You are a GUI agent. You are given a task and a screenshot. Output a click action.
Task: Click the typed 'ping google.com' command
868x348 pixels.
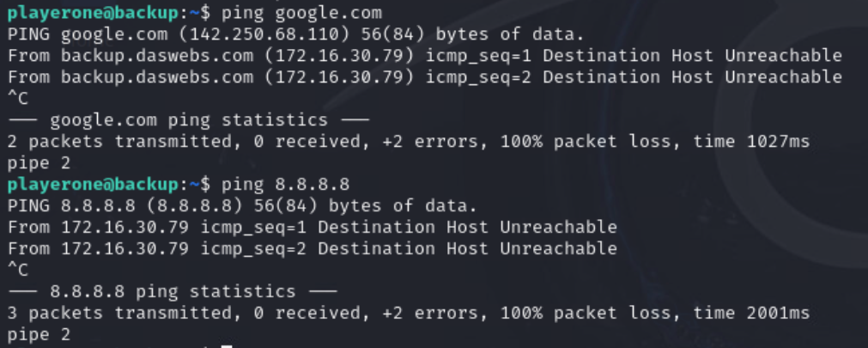301,13
